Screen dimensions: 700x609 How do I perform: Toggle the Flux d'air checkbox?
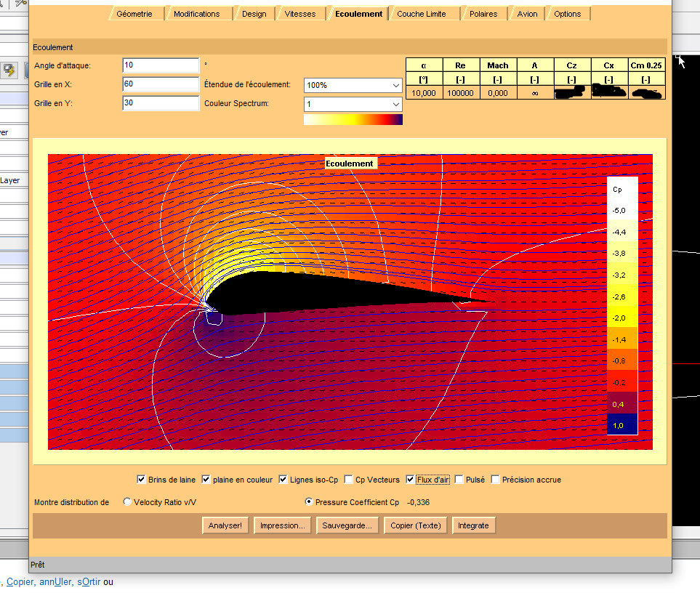(x=410, y=480)
